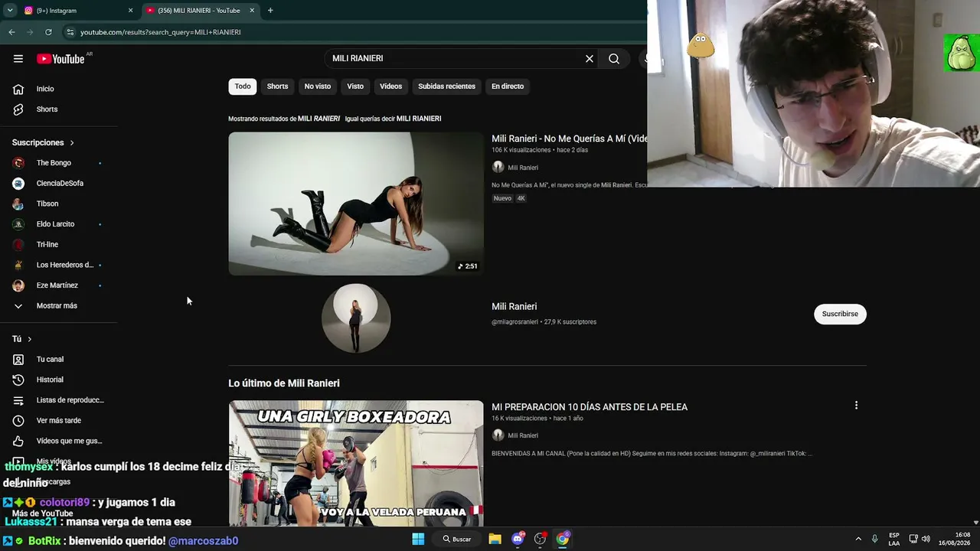Viewport: 980px width, 551px height.
Task: Open No Me Querías A Mí video title
Action: [x=569, y=139]
